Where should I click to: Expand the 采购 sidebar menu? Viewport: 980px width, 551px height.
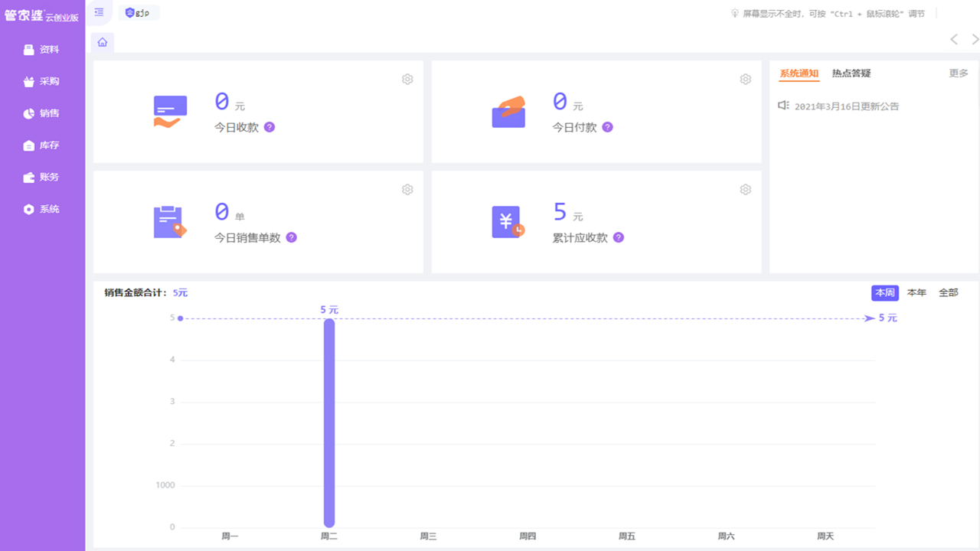coord(42,82)
